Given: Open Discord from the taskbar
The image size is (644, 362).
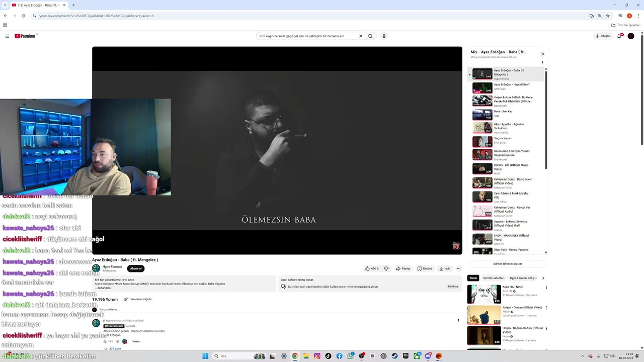Looking at the screenshot, I should click(x=428, y=356).
